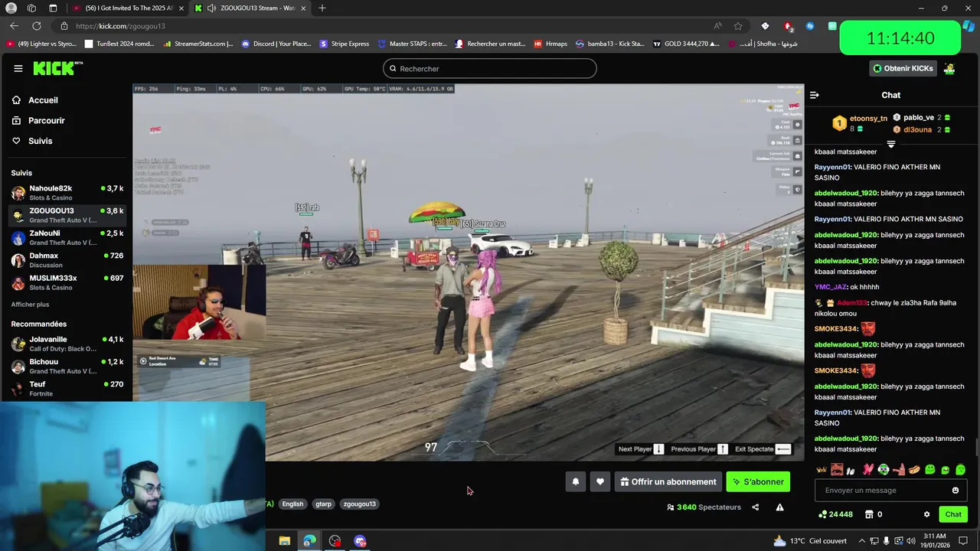Insert the crown emote
This screenshot has height=551, width=980.
(x=822, y=470)
